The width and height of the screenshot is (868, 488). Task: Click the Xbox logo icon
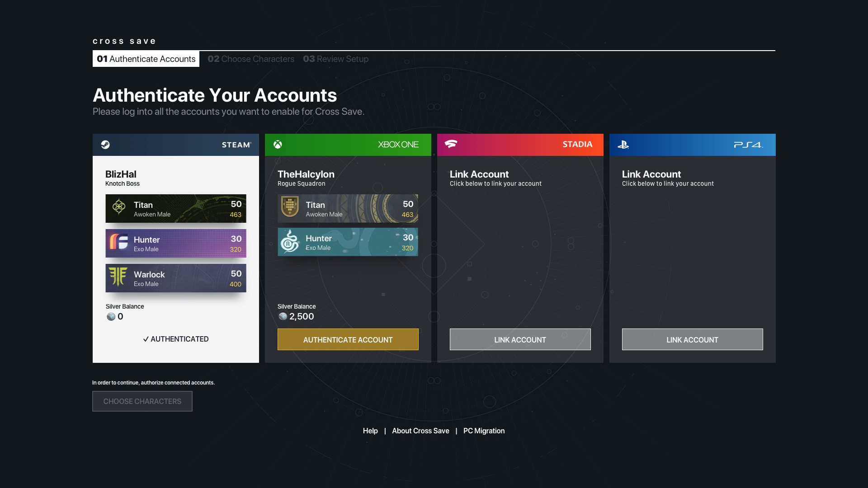(278, 145)
